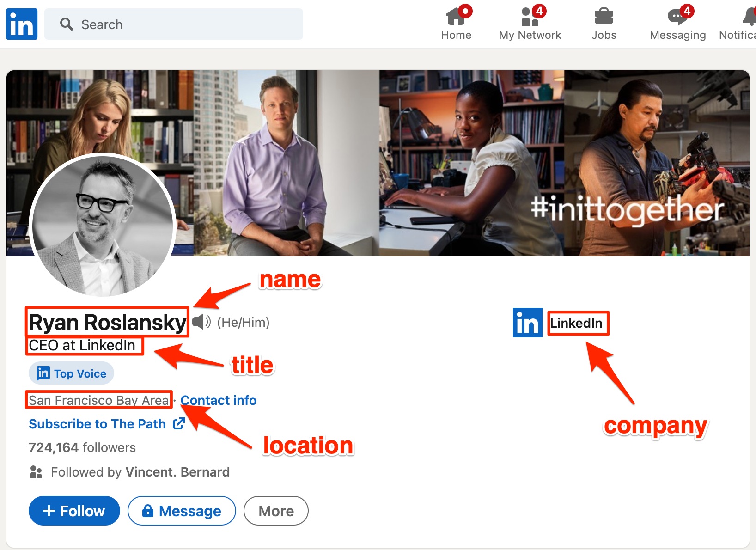Click the San Francisco Bay Area location

coord(99,400)
